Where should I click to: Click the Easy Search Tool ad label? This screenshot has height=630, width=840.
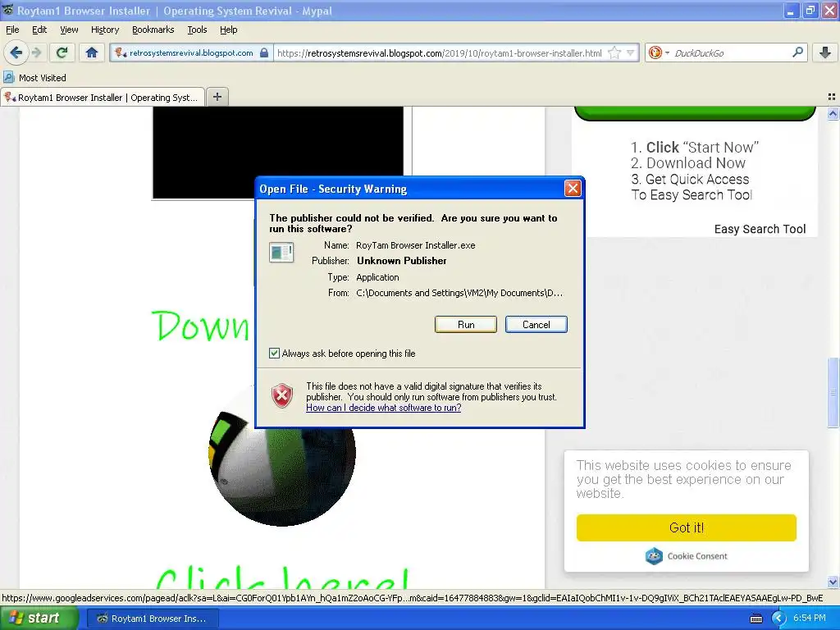tap(760, 230)
